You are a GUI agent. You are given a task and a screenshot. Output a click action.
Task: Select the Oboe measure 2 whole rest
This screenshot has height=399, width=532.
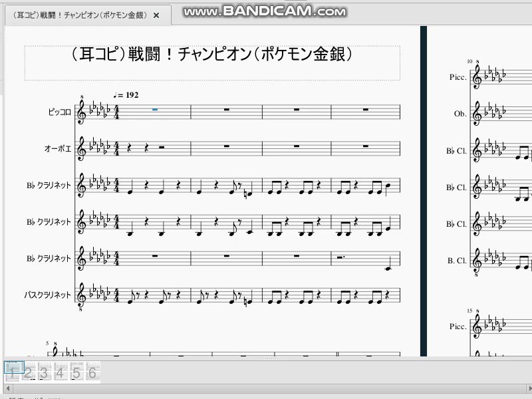(227, 146)
